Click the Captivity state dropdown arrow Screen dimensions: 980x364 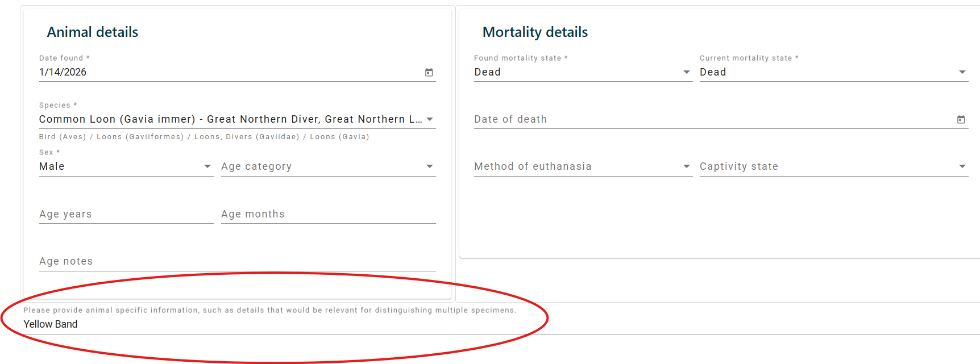tap(962, 166)
